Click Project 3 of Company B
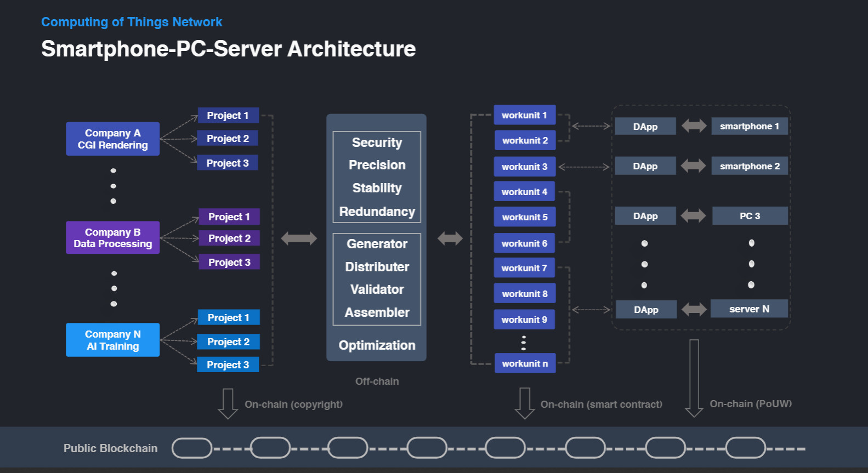 [229, 262]
